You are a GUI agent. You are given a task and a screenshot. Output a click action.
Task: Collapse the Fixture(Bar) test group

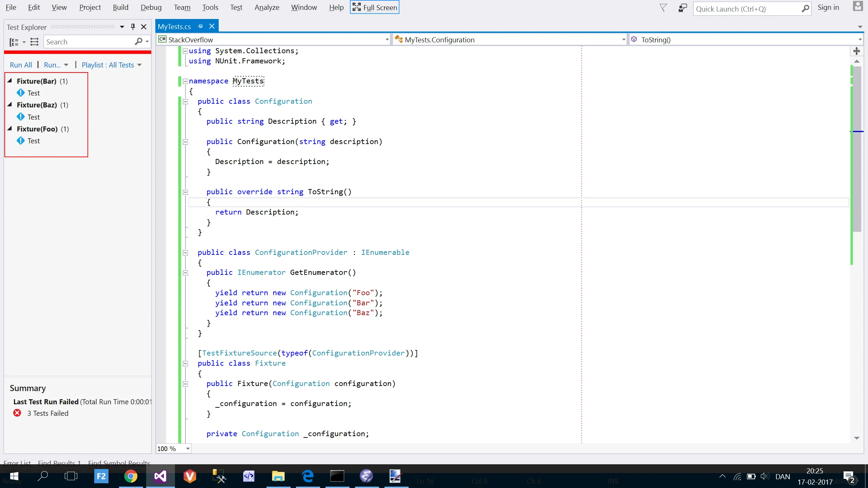coord(10,81)
